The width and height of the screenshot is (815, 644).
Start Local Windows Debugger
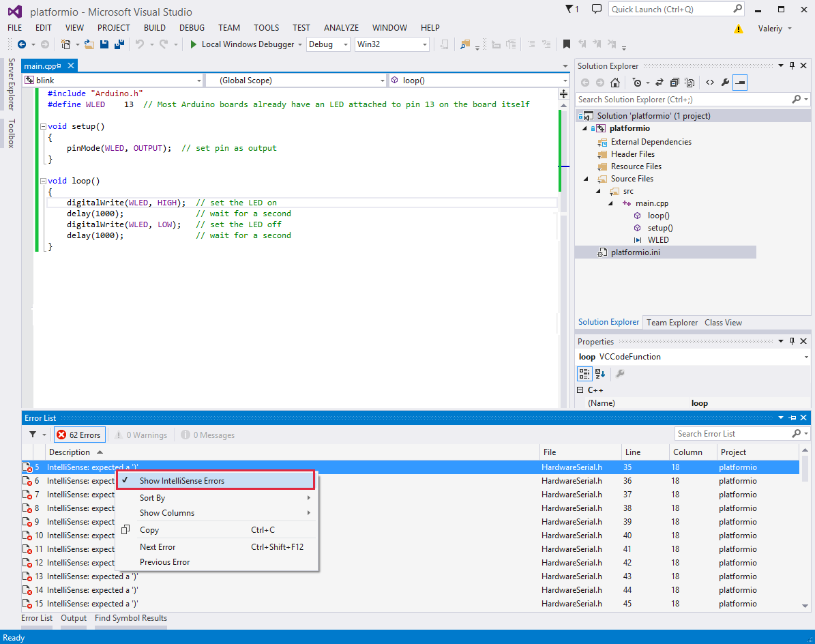pyautogui.click(x=243, y=44)
